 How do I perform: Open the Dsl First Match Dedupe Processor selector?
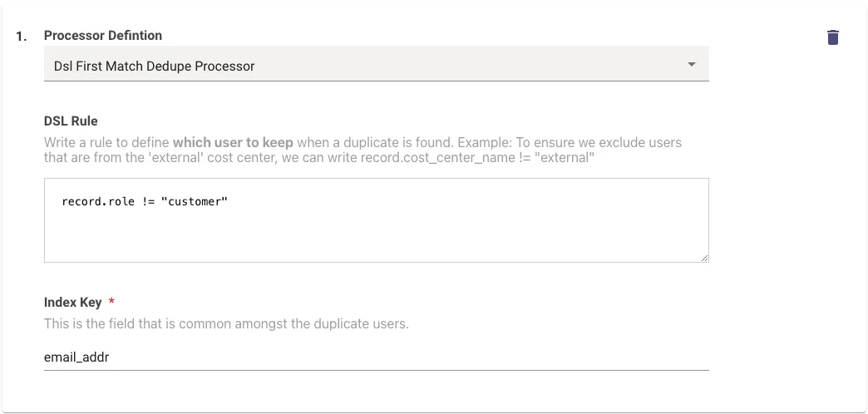click(x=377, y=64)
